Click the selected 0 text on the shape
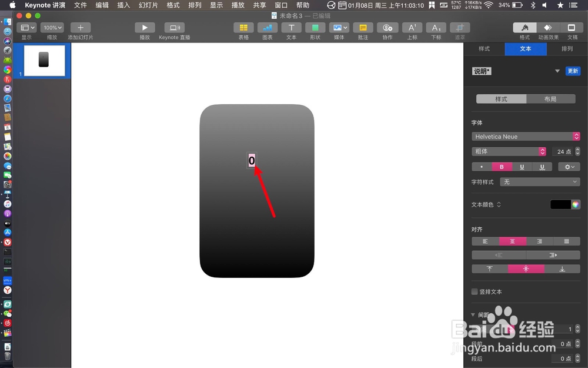 pyautogui.click(x=252, y=161)
